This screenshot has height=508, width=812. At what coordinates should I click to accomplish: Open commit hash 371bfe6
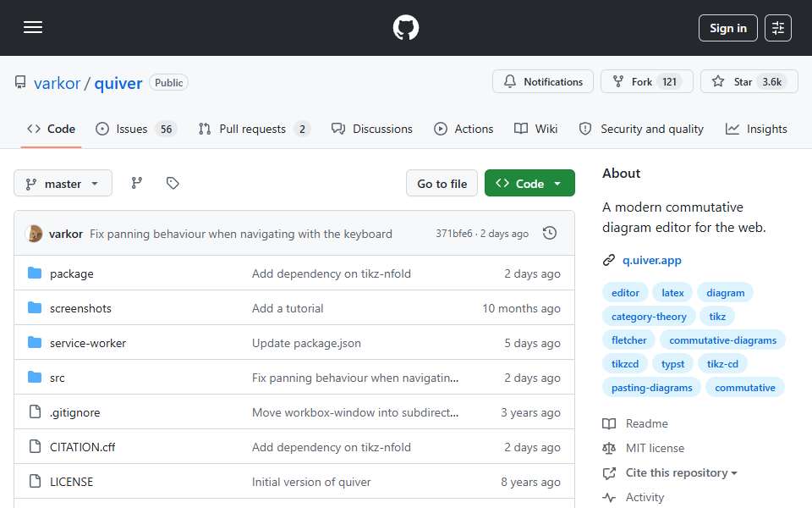(453, 234)
